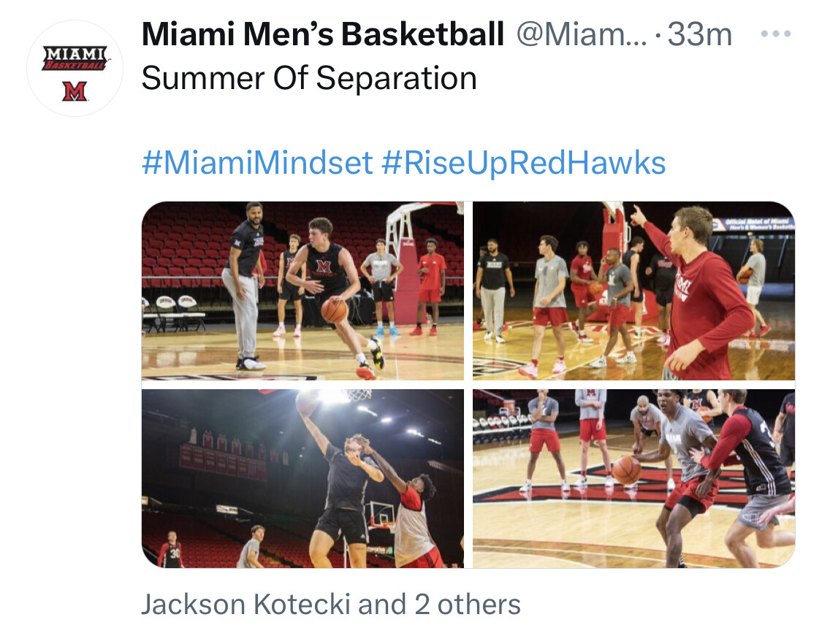
Task: Click the red M logo in avatar
Action: pos(75,91)
